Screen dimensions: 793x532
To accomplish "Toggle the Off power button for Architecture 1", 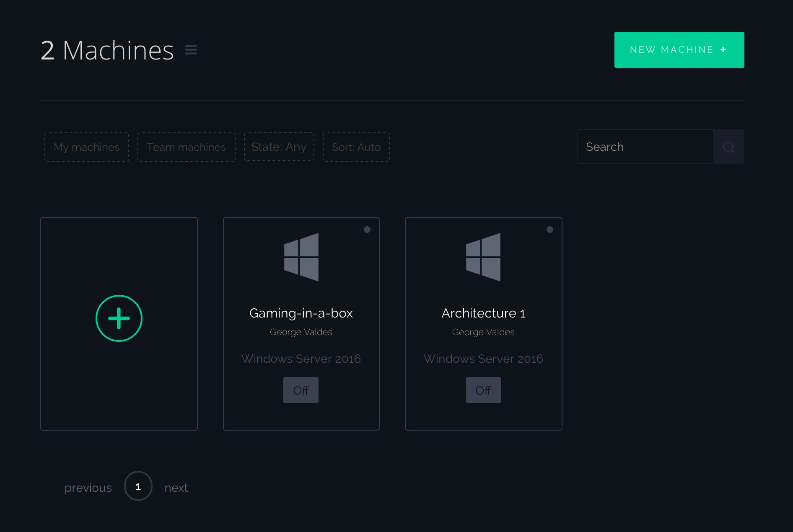I will click(484, 390).
